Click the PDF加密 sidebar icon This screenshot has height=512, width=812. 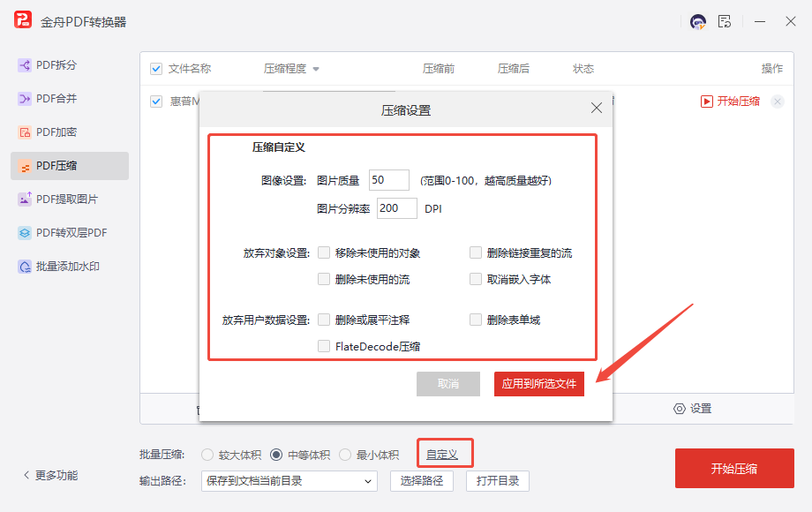point(25,132)
